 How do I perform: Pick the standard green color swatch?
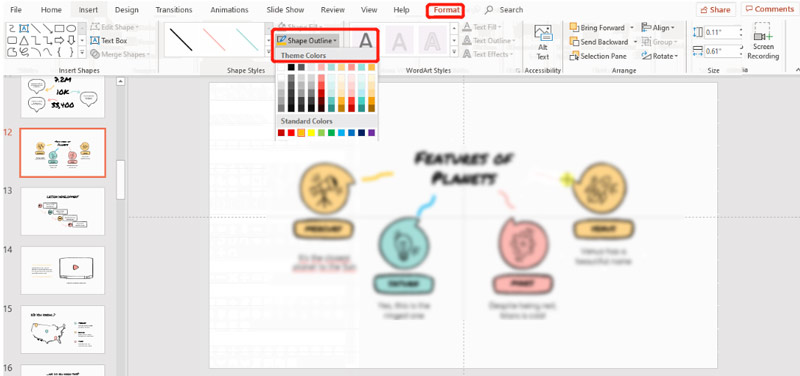(332, 133)
